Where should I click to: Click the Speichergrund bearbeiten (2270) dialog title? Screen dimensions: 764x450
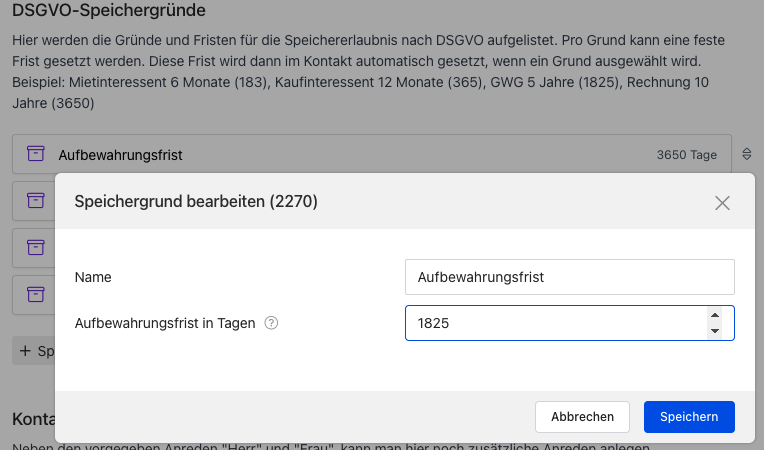click(196, 201)
